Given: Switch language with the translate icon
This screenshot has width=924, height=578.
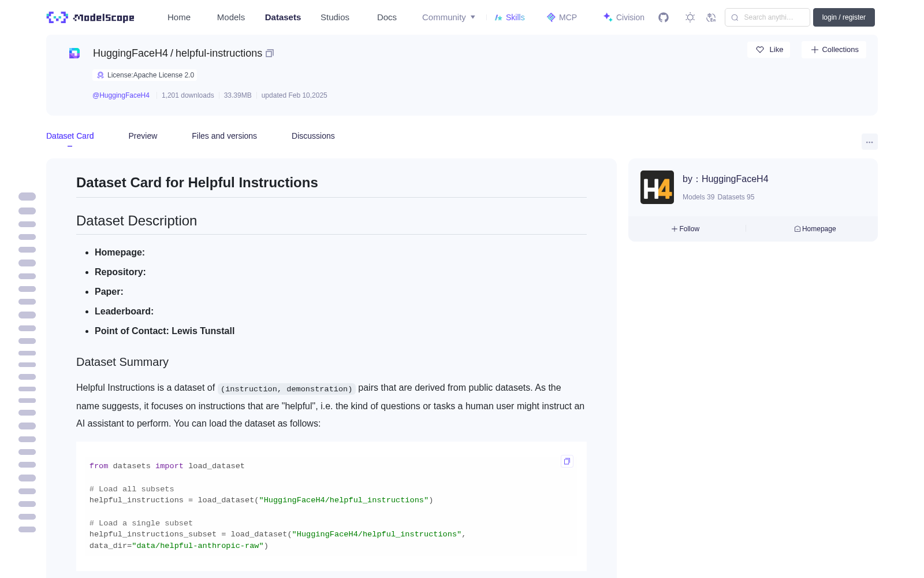Looking at the screenshot, I should (x=711, y=17).
